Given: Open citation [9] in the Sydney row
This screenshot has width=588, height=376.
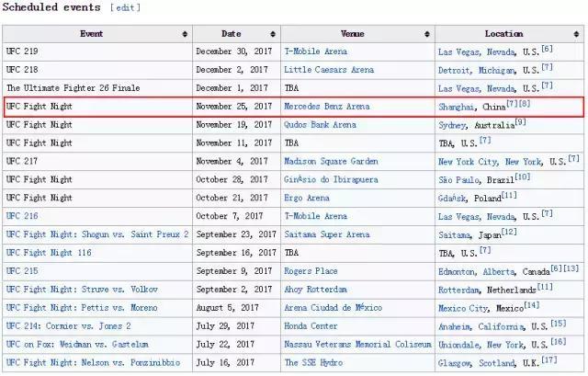Looking at the screenshot, I should point(520,122).
